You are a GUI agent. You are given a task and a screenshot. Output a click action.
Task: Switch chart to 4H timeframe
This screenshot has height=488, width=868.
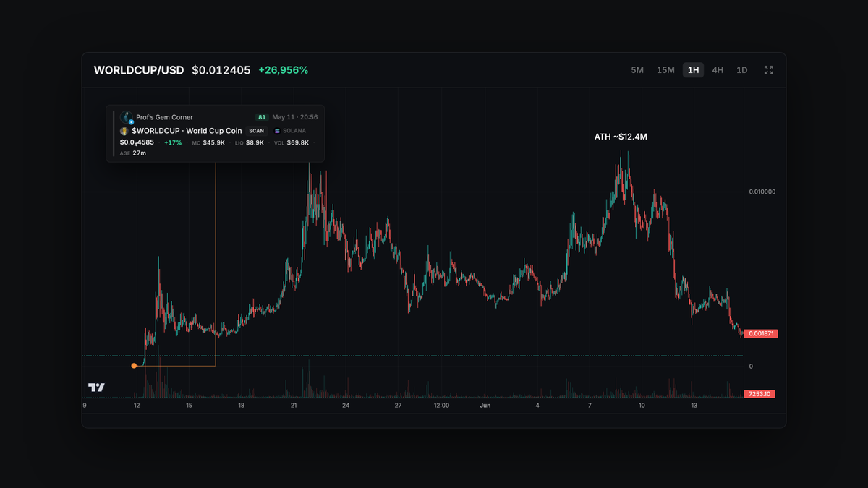coord(718,70)
